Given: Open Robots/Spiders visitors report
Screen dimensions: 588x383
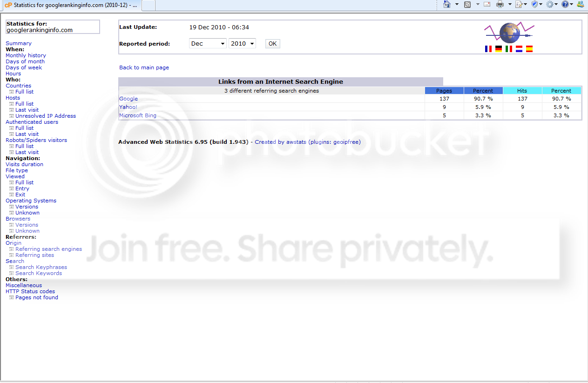Looking at the screenshot, I should (x=36, y=140).
